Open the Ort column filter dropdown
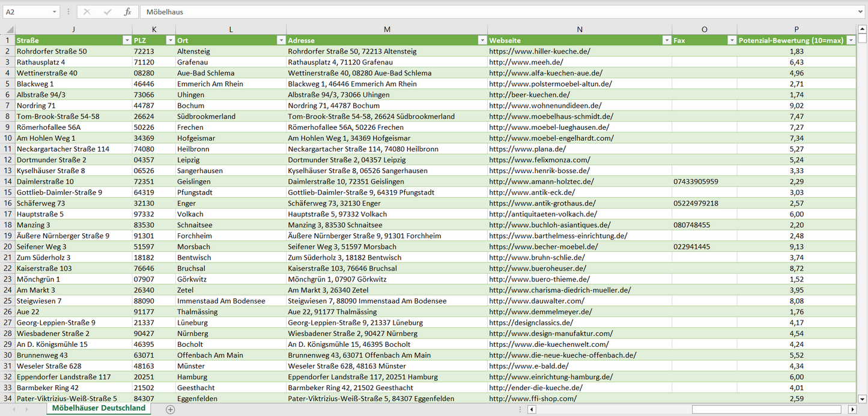 [x=281, y=40]
